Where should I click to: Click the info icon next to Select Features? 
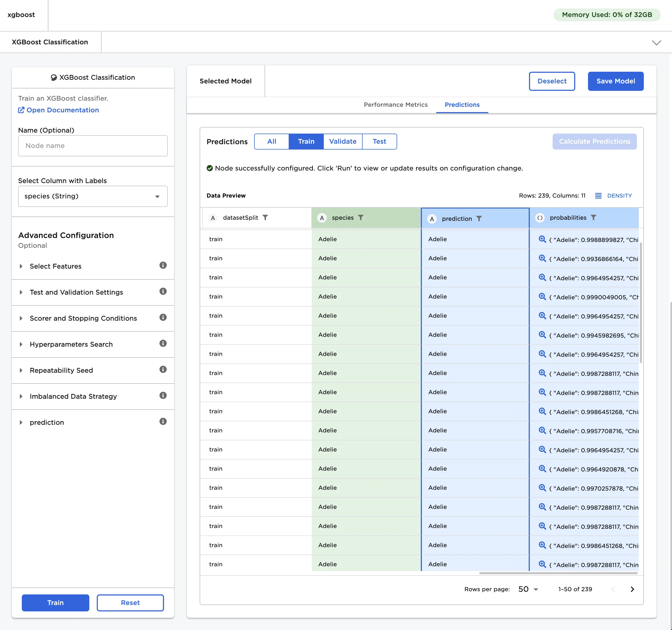click(x=163, y=266)
